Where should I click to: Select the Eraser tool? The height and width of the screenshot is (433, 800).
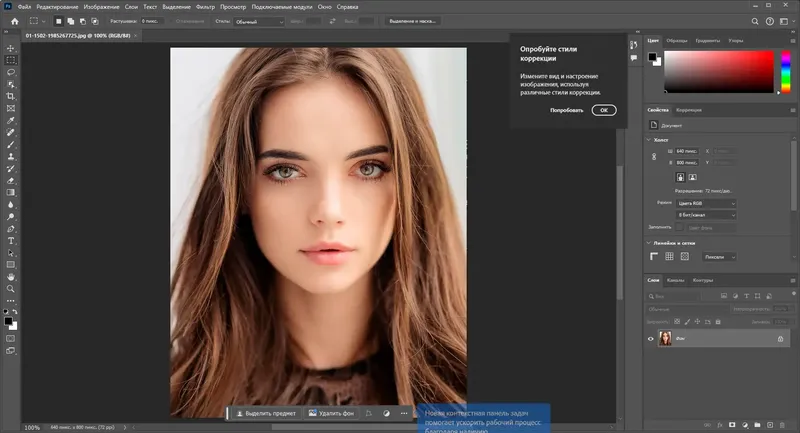point(11,180)
